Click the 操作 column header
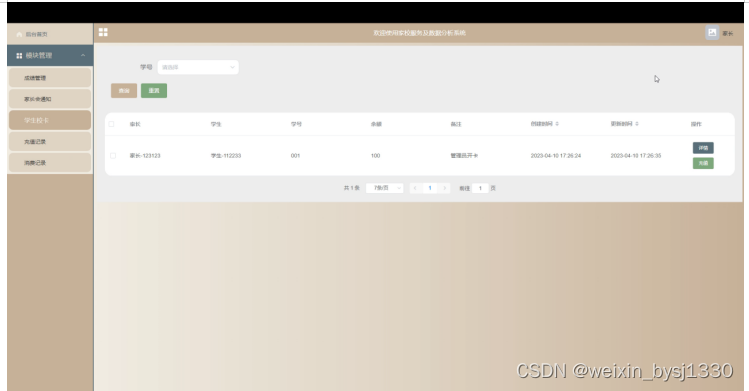The height and width of the screenshot is (391, 749). point(696,124)
